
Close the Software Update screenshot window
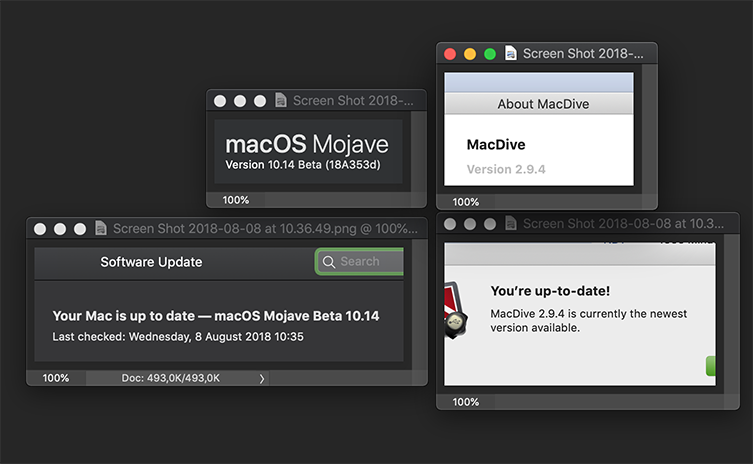pyautogui.click(x=40, y=229)
